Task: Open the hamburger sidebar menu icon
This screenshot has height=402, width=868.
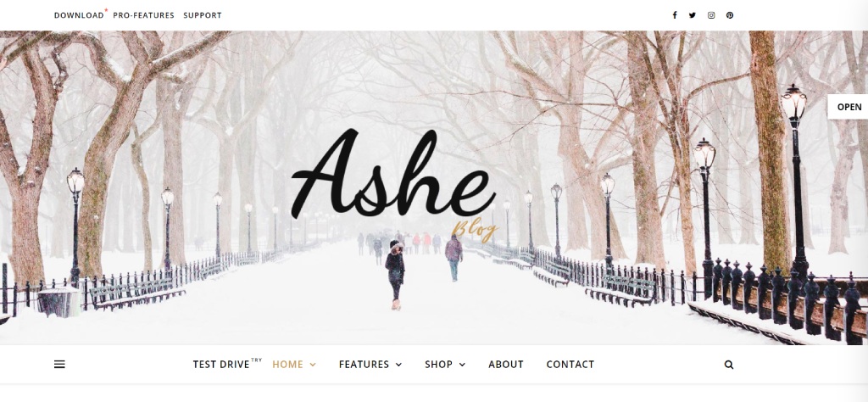Action: [59, 365]
